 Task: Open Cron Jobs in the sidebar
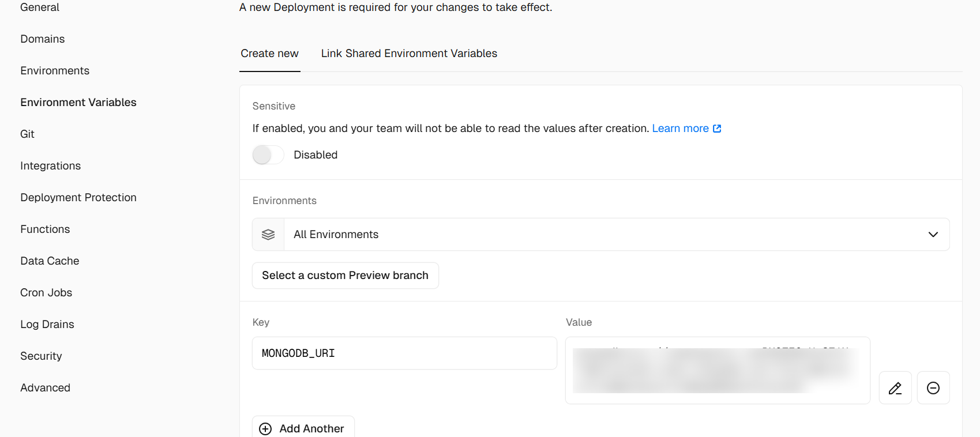coord(46,293)
